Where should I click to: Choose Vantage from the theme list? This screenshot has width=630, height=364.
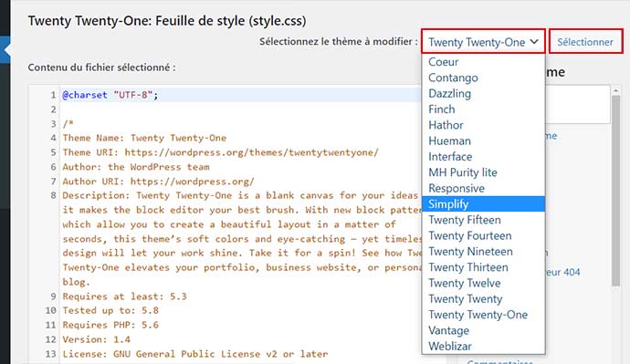[x=483, y=330]
